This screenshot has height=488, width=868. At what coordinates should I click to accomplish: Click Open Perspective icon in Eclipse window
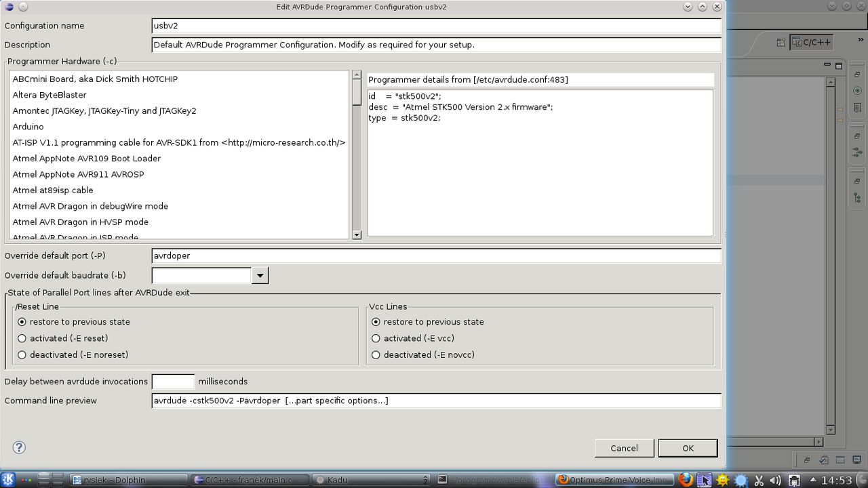(x=781, y=42)
